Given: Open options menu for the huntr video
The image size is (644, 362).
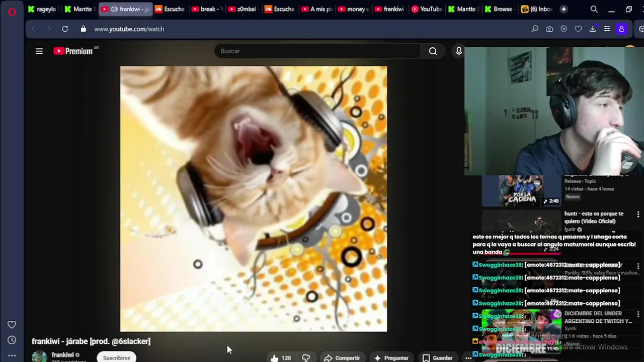Looking at the screenshot, I should point(638,215).
